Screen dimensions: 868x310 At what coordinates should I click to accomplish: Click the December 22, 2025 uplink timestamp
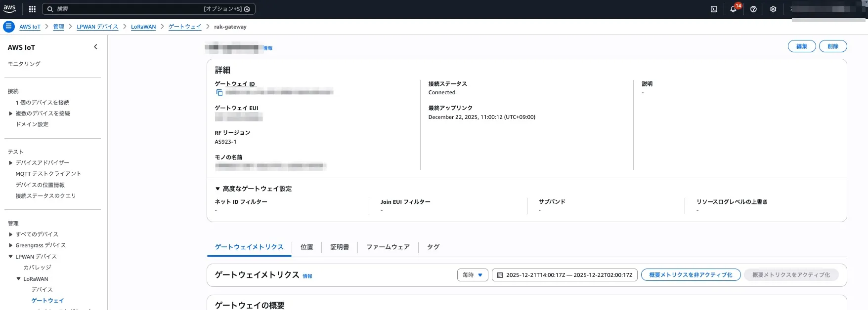482,117
